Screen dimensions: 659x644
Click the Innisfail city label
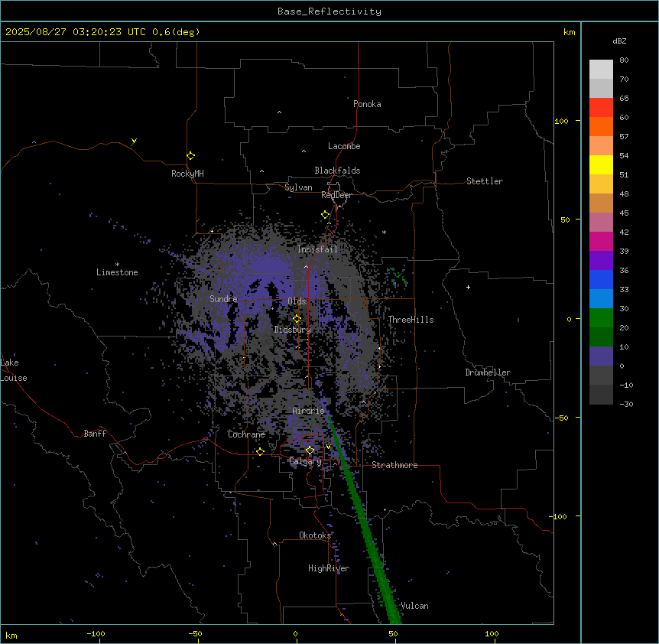(x=317, y=249)
